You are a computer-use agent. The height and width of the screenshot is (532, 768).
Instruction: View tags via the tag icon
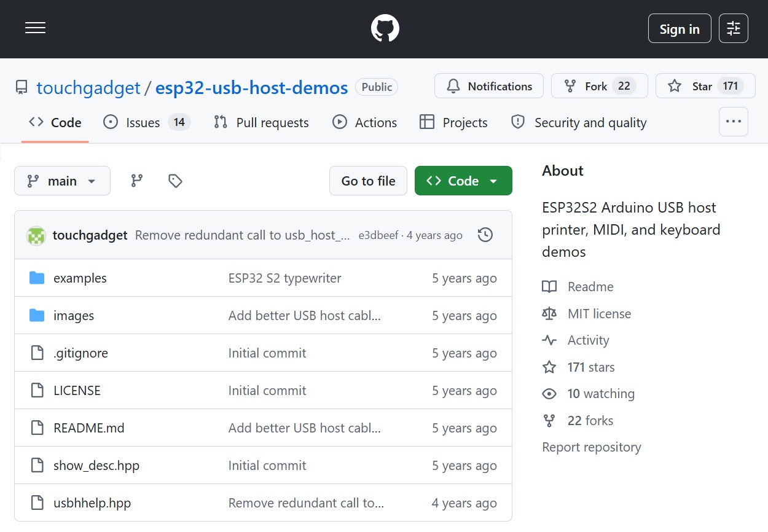tap(175, 181)
